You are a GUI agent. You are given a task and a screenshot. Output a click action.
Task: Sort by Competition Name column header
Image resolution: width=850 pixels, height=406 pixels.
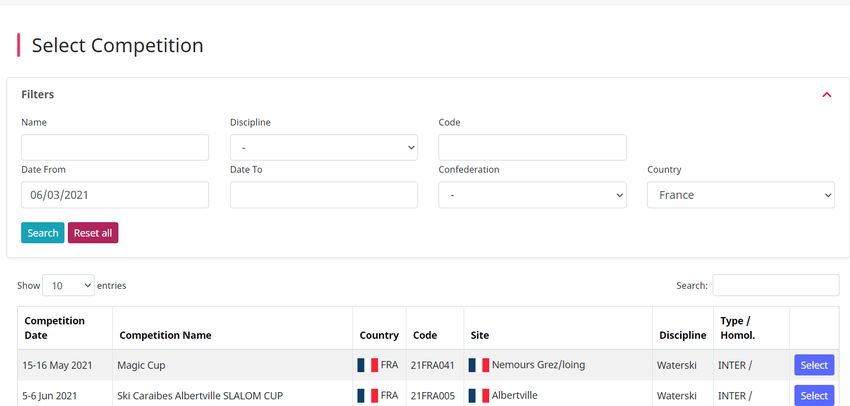165,335
